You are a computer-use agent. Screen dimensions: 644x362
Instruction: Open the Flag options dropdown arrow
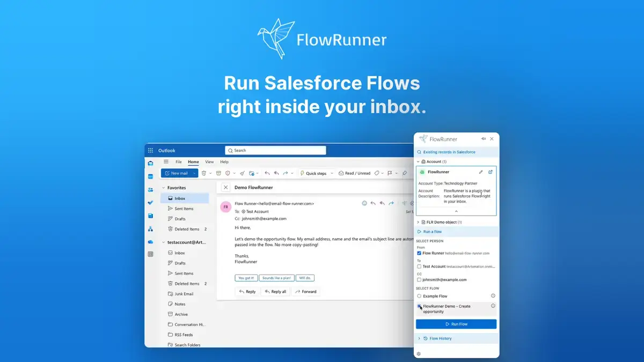[396, 173]
